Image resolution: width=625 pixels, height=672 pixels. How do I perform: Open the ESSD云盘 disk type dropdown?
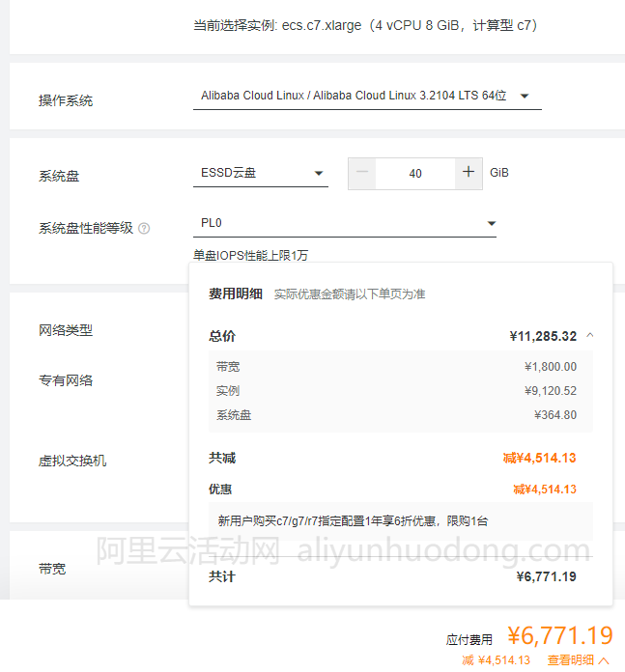pyautogui.click(x=261, y=173)
